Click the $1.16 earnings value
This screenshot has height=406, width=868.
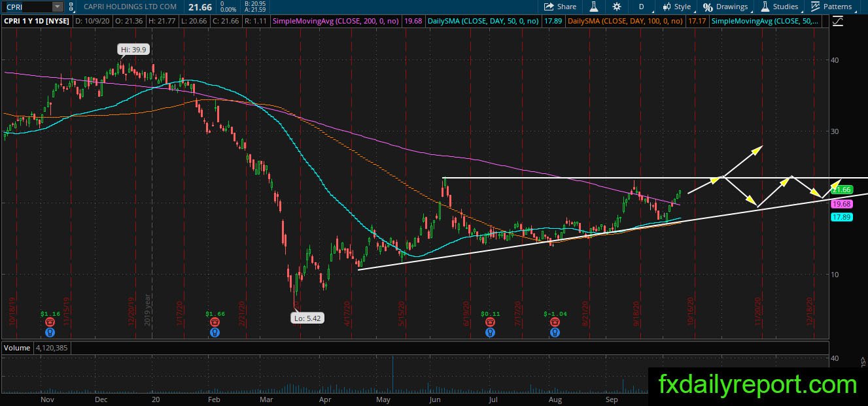tap(50, 314)
